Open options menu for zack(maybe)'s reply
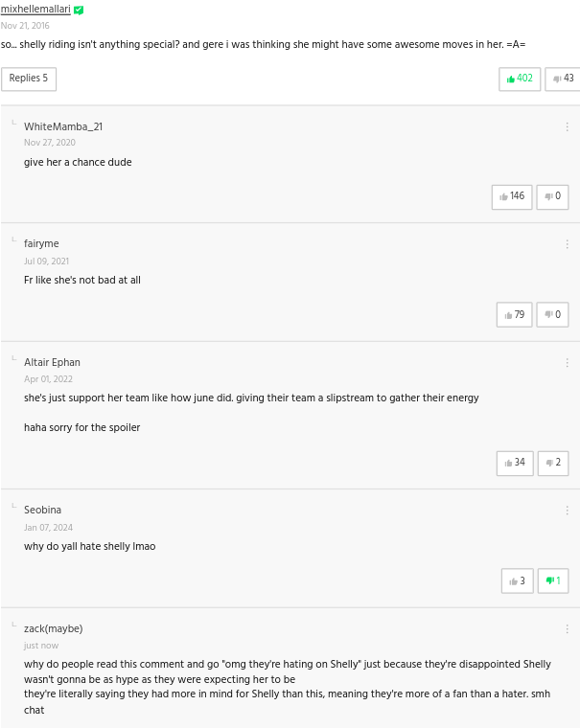The width and height of the screenshot is (580, 728). pyautogui.click(x=567, y=628)
